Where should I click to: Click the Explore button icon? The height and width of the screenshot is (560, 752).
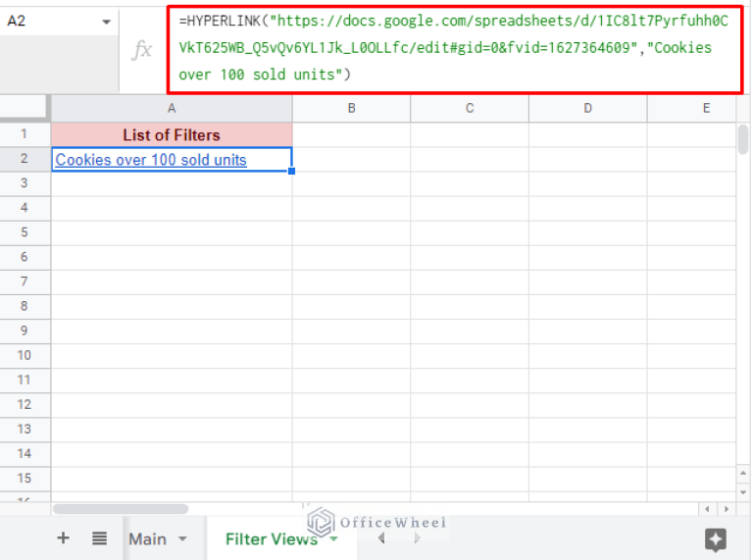coord(715,539)
